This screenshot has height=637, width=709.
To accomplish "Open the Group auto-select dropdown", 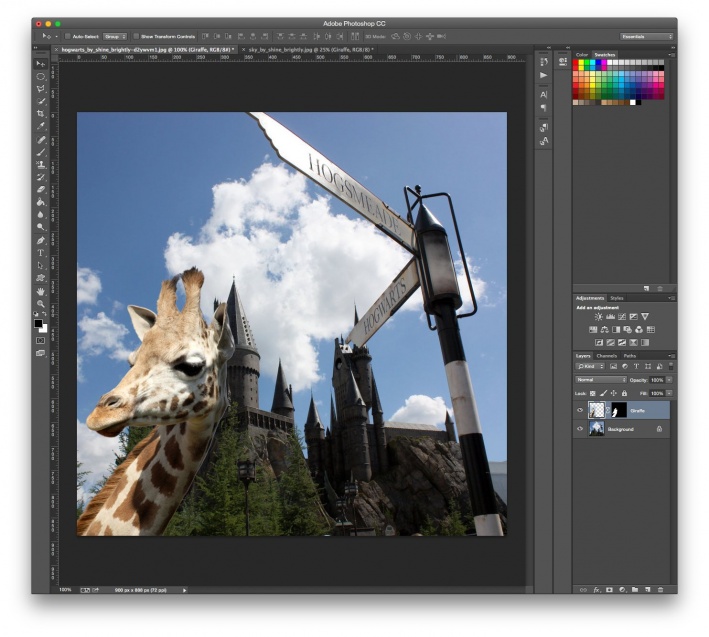I will tap(115, 36).
